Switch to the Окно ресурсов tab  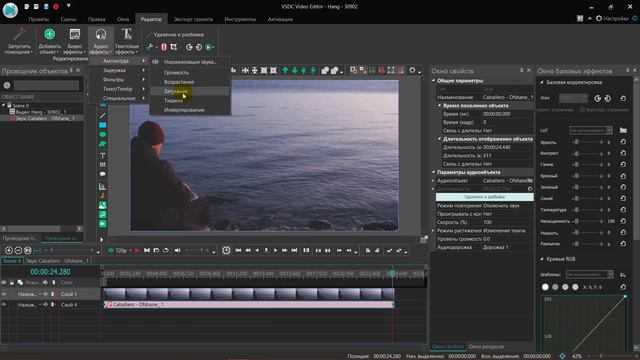(486, 347)
